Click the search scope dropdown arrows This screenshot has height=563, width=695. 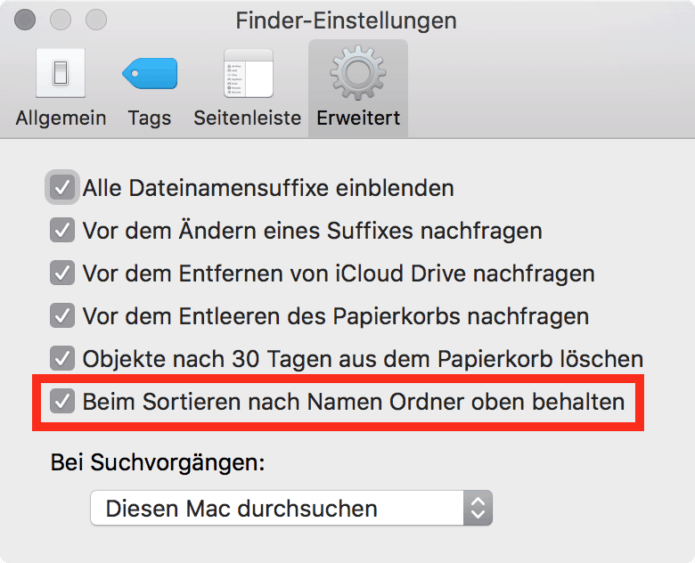point(478,508)
